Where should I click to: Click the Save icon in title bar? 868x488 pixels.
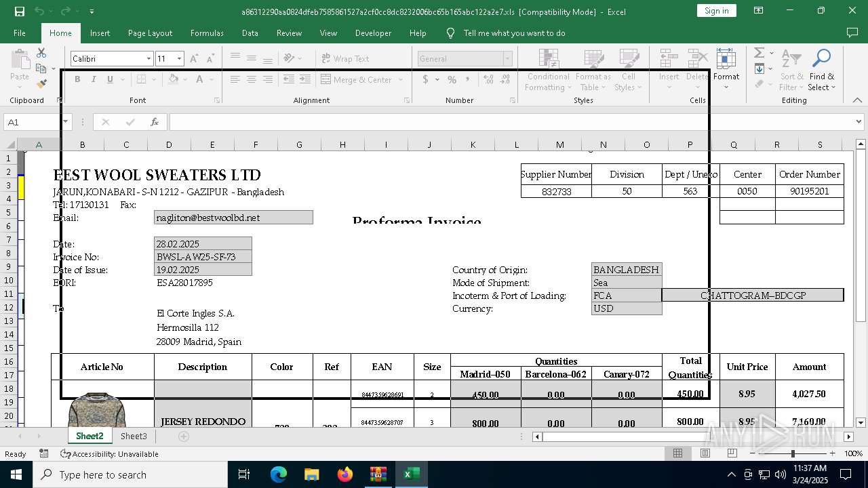19,12
